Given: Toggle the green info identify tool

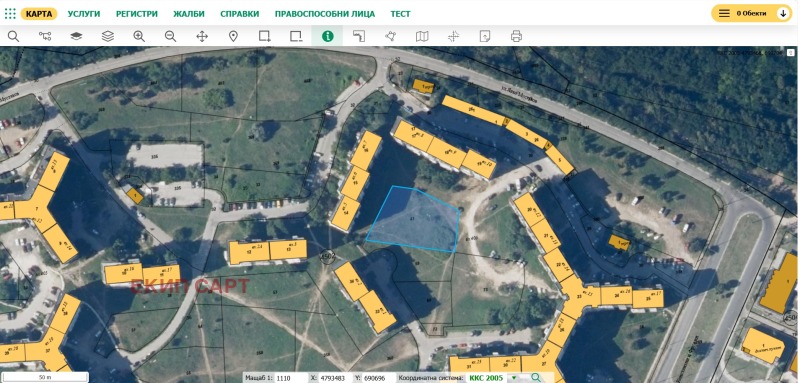Looking at the screenshot, I should 328,36.
